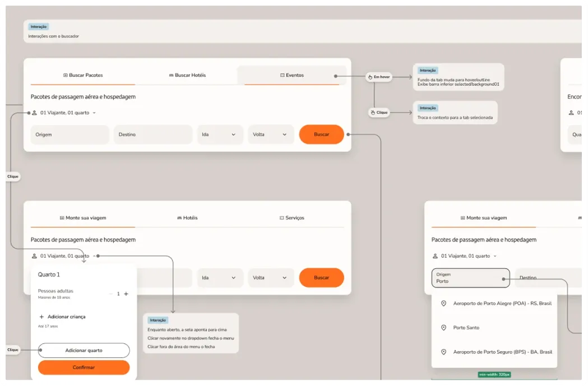Screen dimensions: 588x386
Task: Open the Buscar Pacotes tab
Action: [83, 75]
